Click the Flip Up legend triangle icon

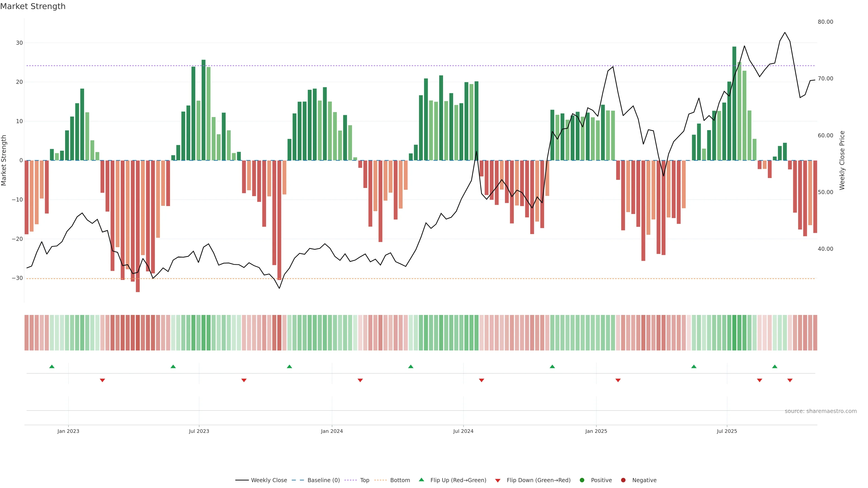click(421, 480)
